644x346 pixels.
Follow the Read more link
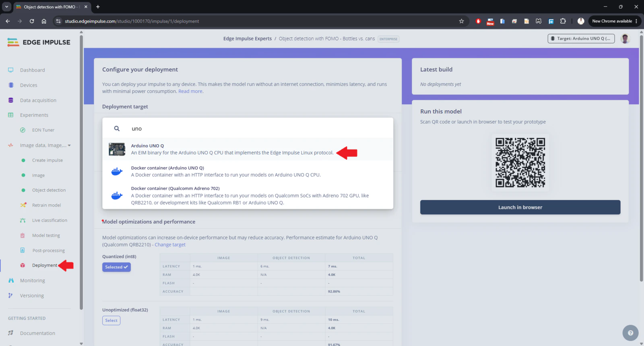pos(190,91)
